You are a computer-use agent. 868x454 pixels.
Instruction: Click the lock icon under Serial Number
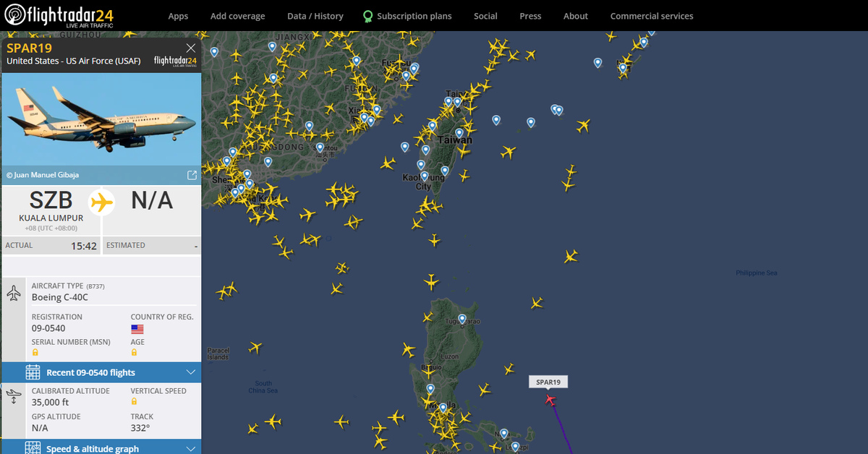[x=35, y=352]
